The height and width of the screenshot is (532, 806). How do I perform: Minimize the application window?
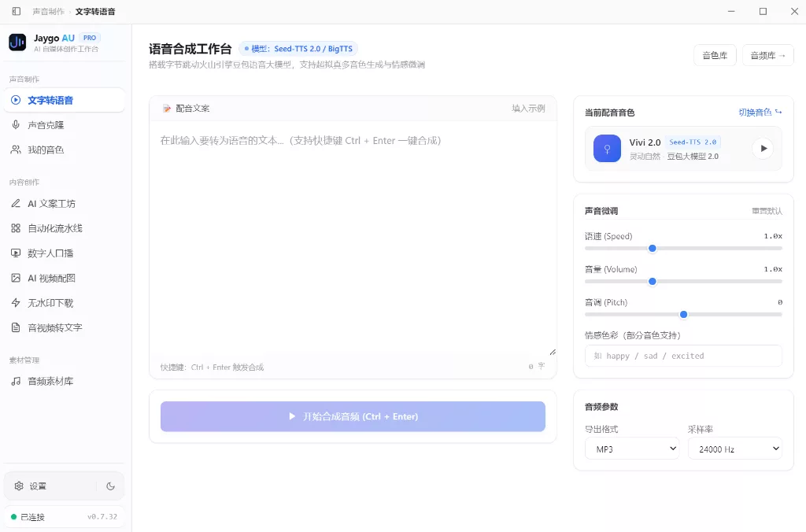(x=731, y=11)
